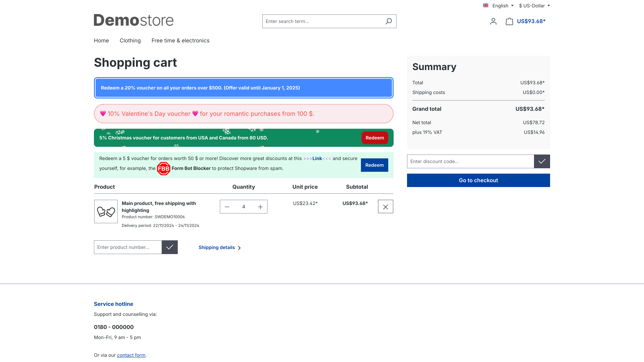The height and width of the screenshot is (362, 644).
Task: Click the Subtotal column header
Action: 357,187
